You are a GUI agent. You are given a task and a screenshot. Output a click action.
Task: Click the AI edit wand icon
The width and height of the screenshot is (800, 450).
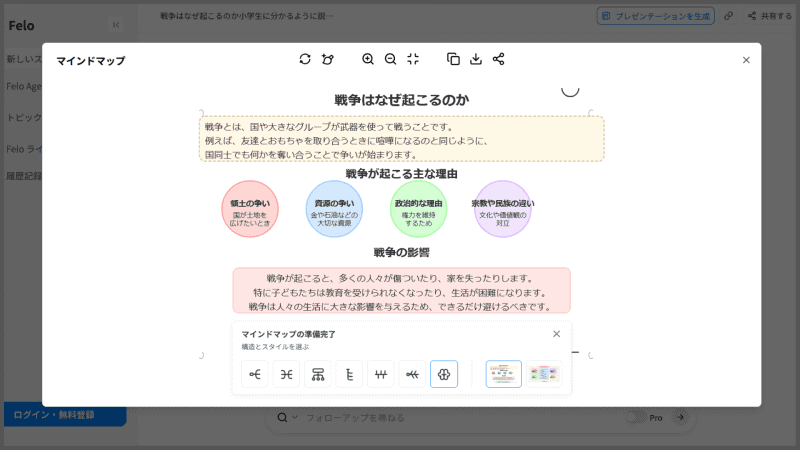pyautogui.click(x=328, y=59)
